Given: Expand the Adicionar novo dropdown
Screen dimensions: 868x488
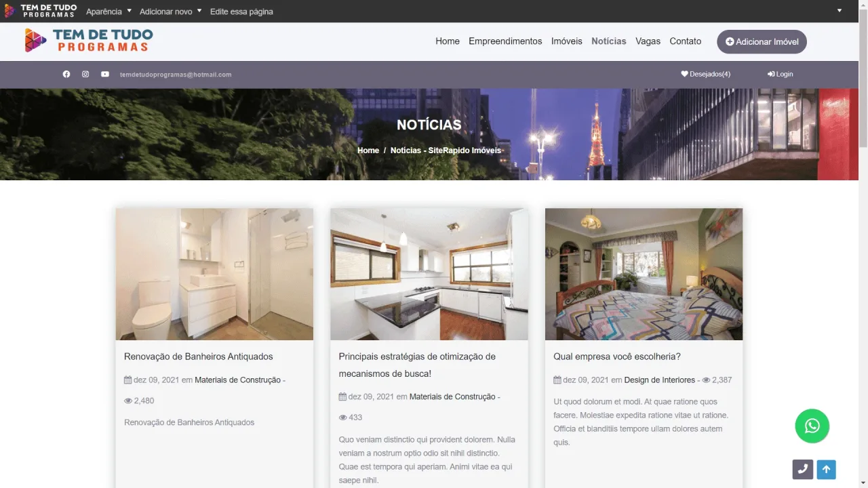Looking at the screenshot, I should click(171, 12).
